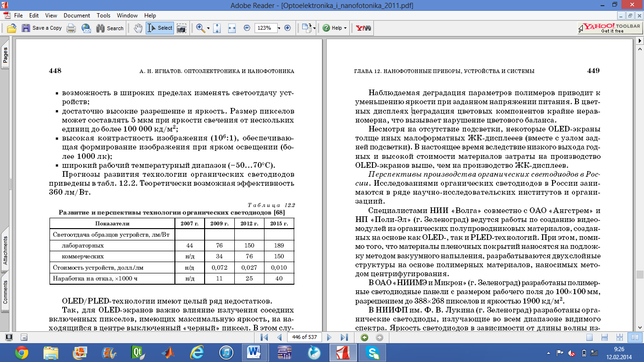The height and width of the screenshot is (362, 644).
Task: Switch to Continuous page layout
Action: [x=605, y=337]
